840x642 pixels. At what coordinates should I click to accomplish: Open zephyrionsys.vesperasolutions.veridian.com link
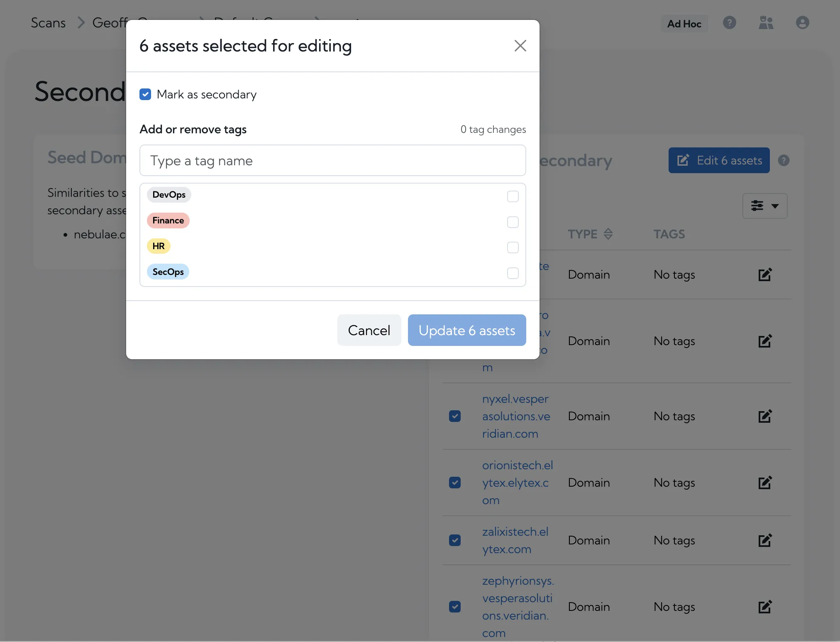(x=518, y=607)
